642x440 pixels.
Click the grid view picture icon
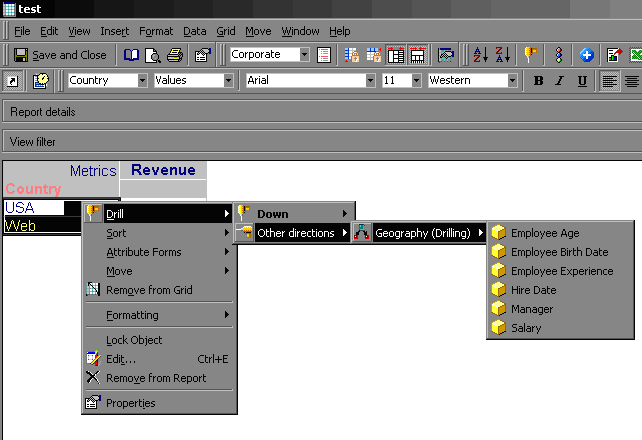coord(445,55)
